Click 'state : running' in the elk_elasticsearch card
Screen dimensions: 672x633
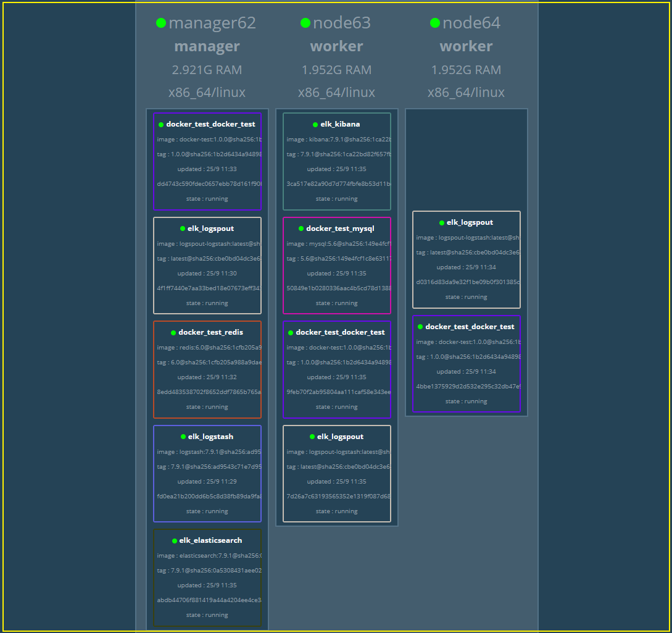point(207,615)
